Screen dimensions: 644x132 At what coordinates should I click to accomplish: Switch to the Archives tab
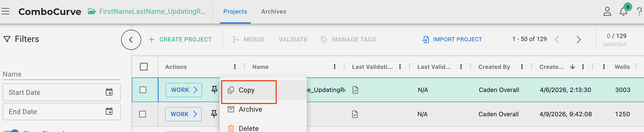273,12
